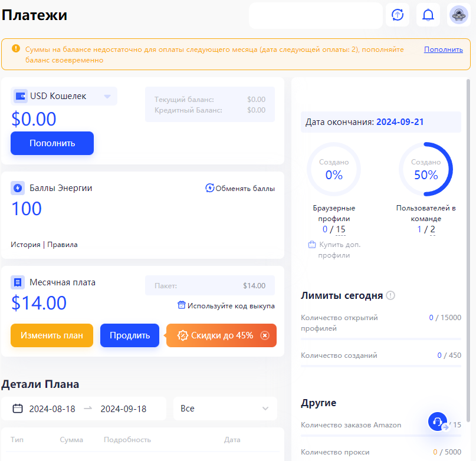This screenshot has width=476, height=461.
Task: Click the update/upload circular arrow icon
Action: pyautogui.click(x=398, y=15)
